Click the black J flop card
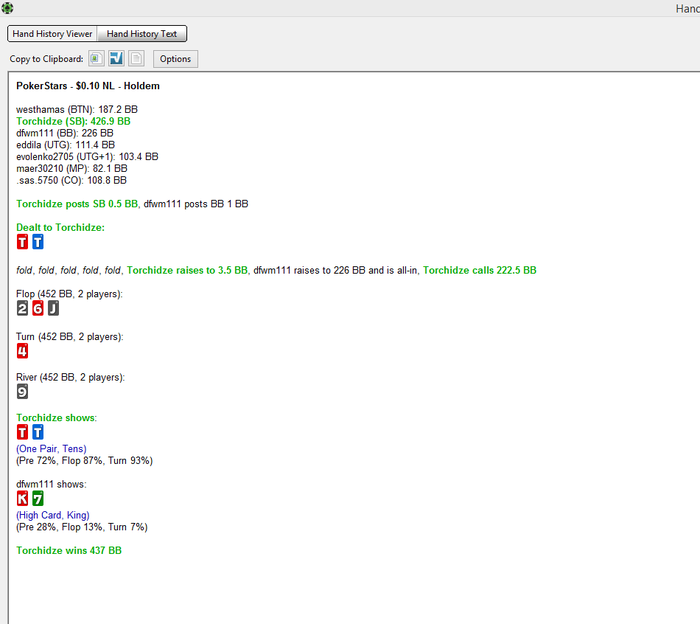The width and height of the screenshot is (700, 624). (54, 308)
